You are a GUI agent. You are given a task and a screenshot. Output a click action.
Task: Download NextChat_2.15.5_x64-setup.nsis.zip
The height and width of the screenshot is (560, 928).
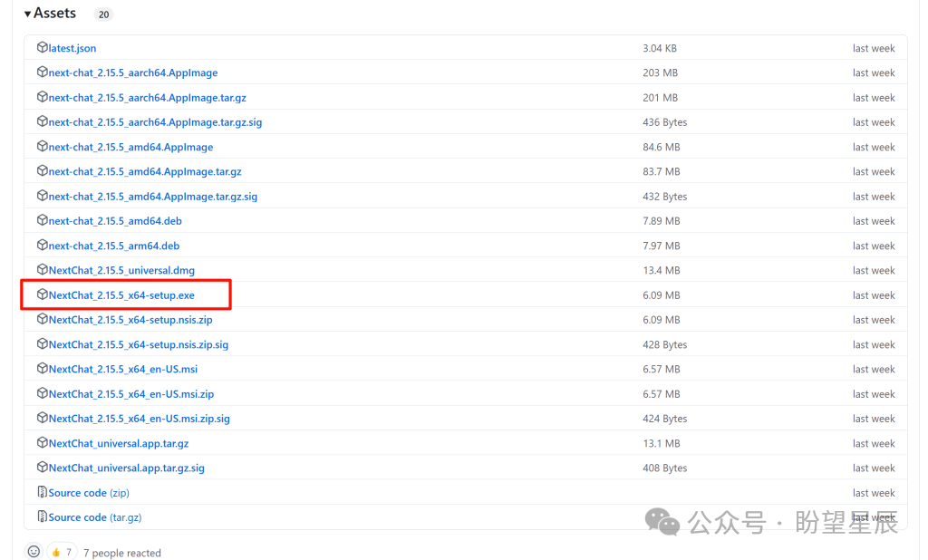point(130,320)
